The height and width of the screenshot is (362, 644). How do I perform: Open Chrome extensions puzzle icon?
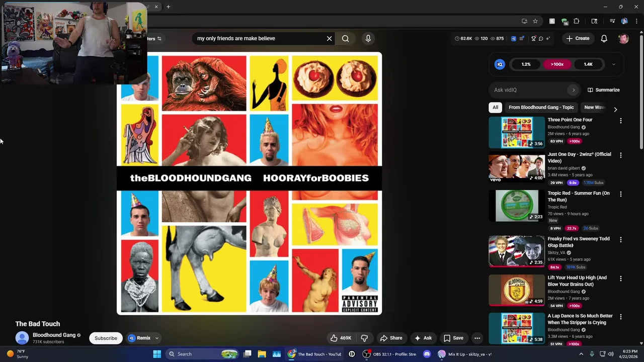577,21
